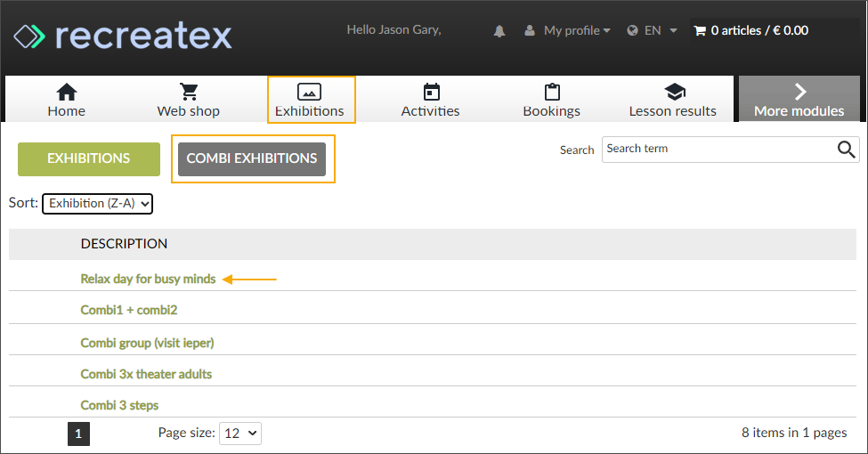Click the Home house icon
Image resolution: width=868 pixels, height=454 pixels.
pyautogui.click(x=67, y=92)
